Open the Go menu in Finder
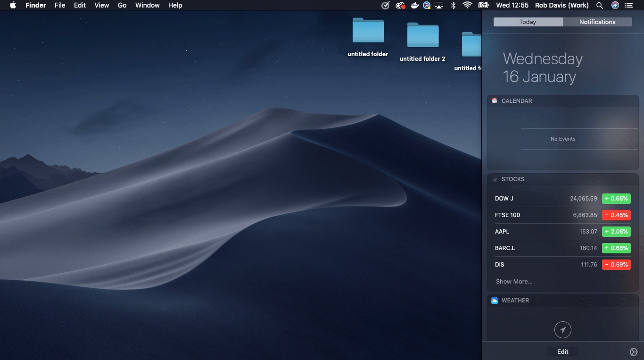 [x=122, y=5]
